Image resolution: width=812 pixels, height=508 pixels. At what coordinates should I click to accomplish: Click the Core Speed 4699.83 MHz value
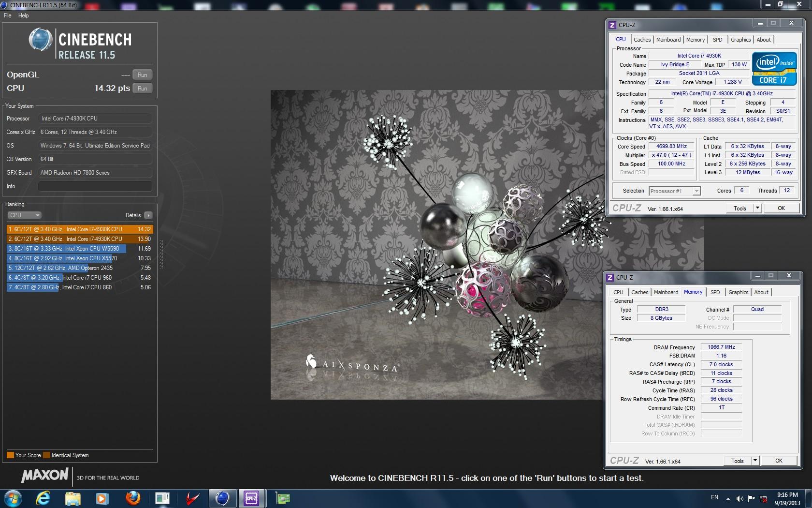tap(671, 147)
